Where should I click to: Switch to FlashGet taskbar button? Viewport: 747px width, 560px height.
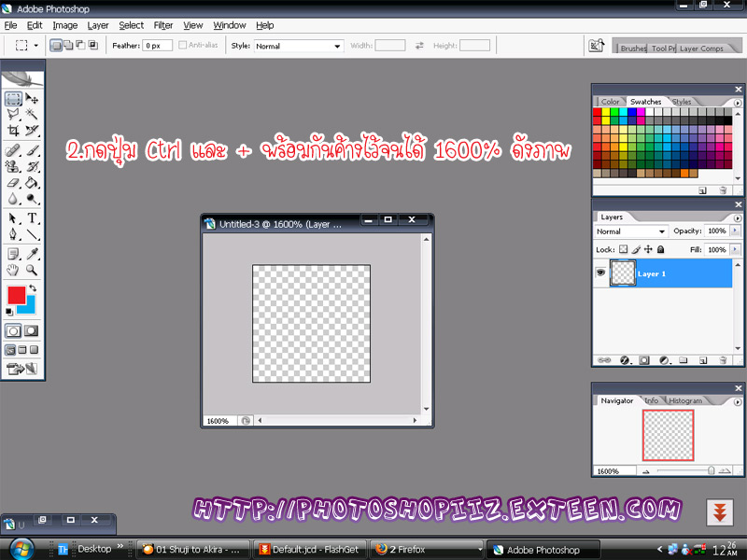[310, 549]
